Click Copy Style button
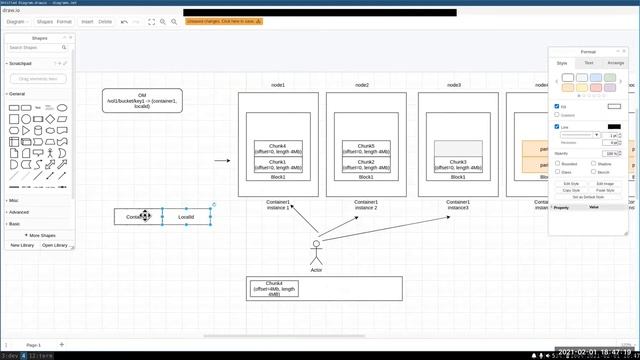Screen dimensions: 640x360 pyautogui.click(x=571, y=190)
